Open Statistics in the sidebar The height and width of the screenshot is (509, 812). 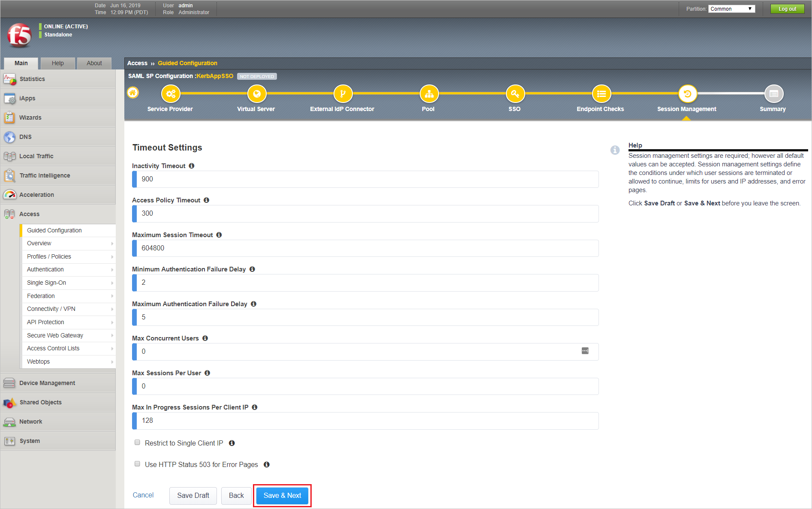click(58, 79)
